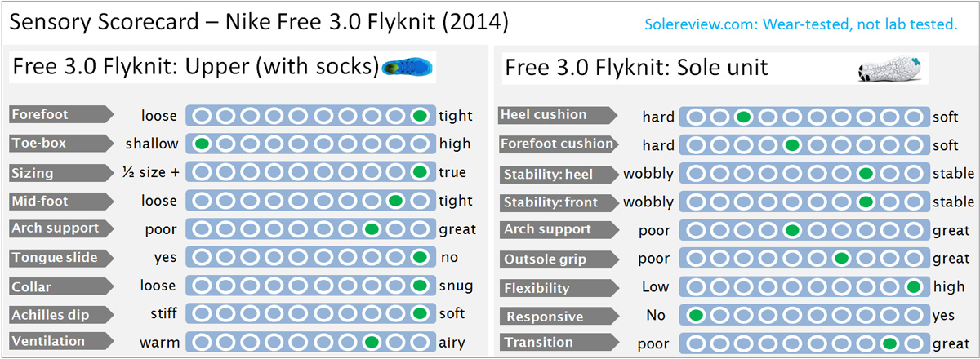Select the green dot in Flexibility row
The height and width of the screenshot is (359, 980).
pos(914,287)
